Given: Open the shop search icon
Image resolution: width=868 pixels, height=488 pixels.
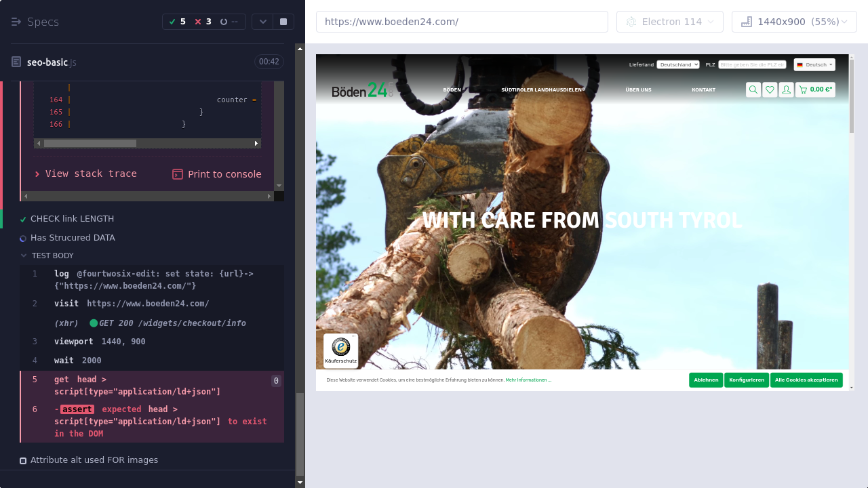Looking at the screenshot, I should tap(753, 89).
